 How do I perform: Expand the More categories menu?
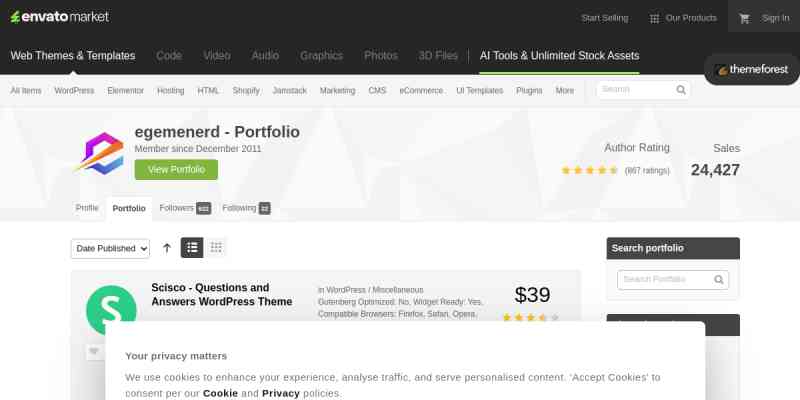click(x=565, y=91)
